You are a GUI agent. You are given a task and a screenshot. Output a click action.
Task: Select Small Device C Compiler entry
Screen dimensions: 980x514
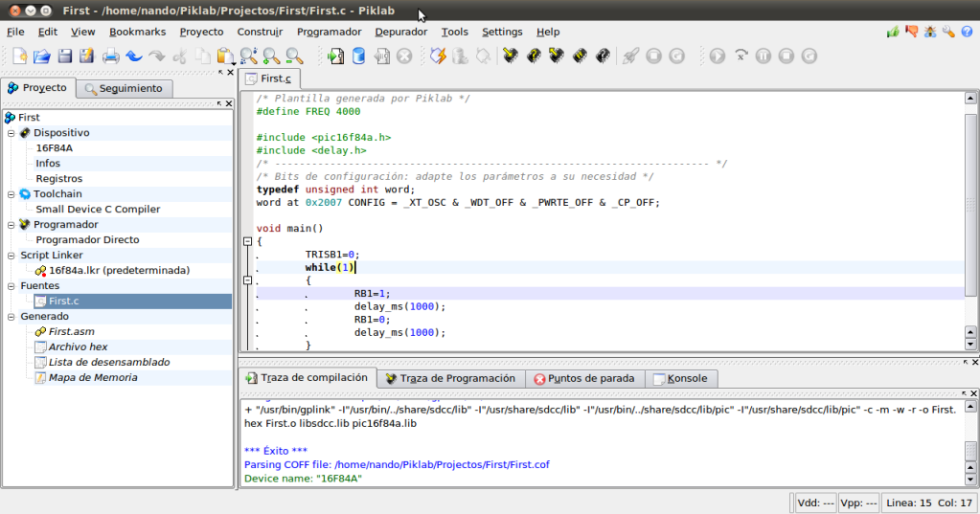98,210
